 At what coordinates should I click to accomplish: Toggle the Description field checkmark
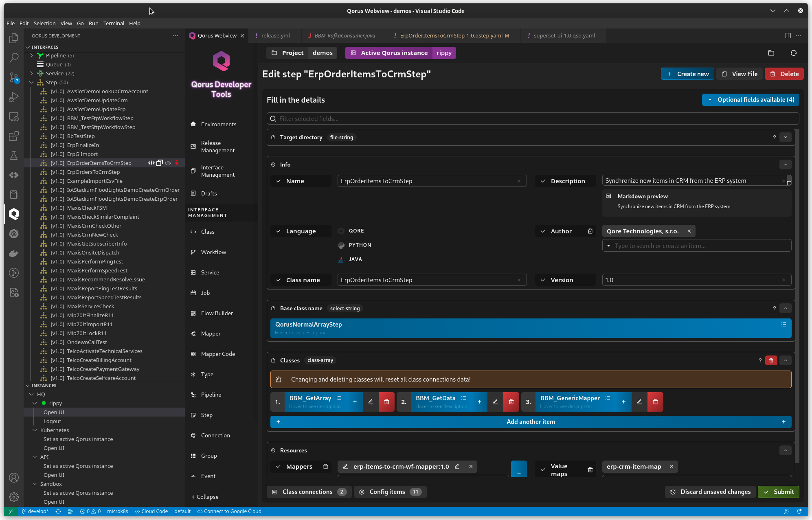[x=543, y=181]
